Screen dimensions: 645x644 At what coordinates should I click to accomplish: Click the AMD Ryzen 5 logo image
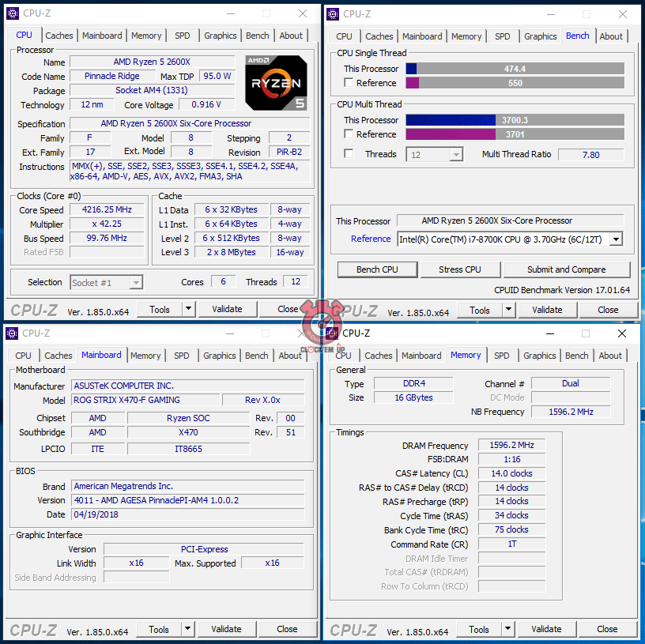pos(276,82)
